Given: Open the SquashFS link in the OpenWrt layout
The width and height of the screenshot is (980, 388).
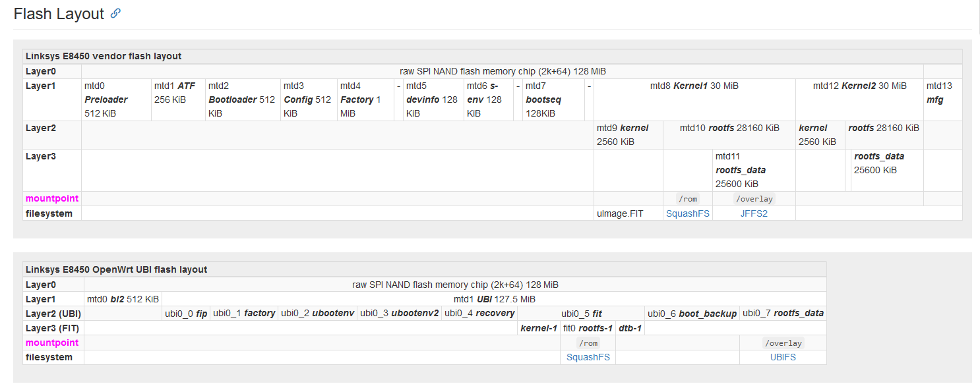Looking at the screenshot, I should (x=588, y=356).
